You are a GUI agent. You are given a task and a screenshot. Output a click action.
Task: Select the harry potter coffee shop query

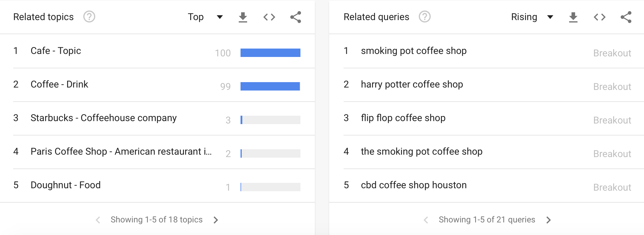412,85
